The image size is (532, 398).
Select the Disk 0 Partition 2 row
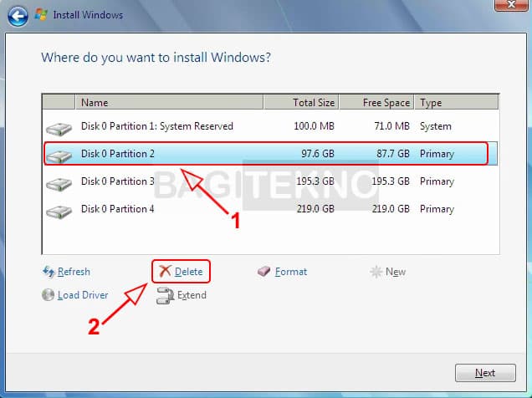click(270, 154)
